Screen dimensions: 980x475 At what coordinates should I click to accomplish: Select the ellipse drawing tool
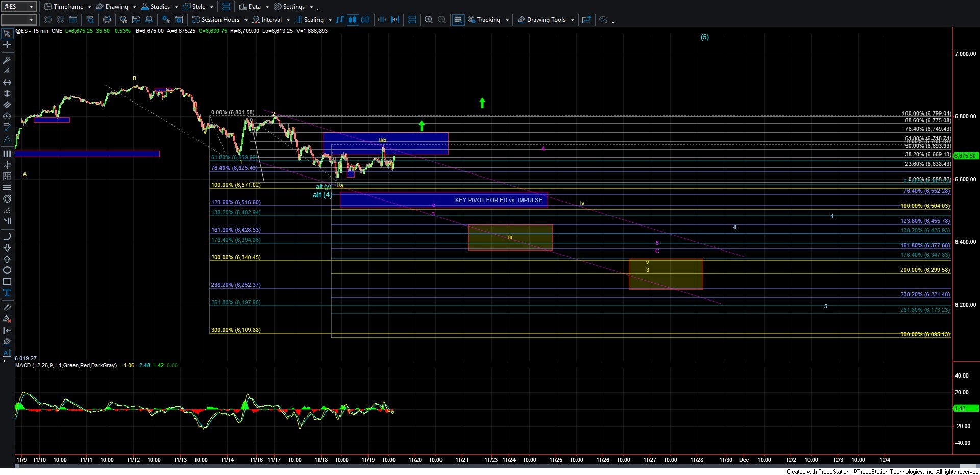point(7,270)
